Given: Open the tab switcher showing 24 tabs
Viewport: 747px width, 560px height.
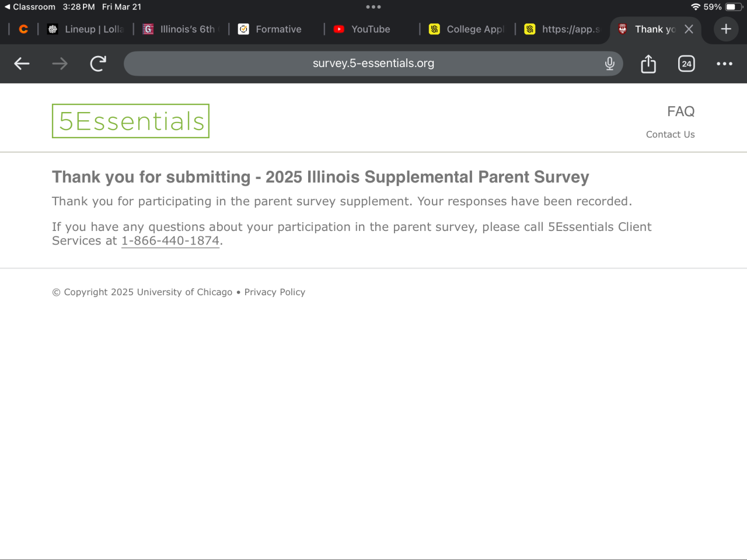Looking at the screenshot, I should [x=686, y=64].
